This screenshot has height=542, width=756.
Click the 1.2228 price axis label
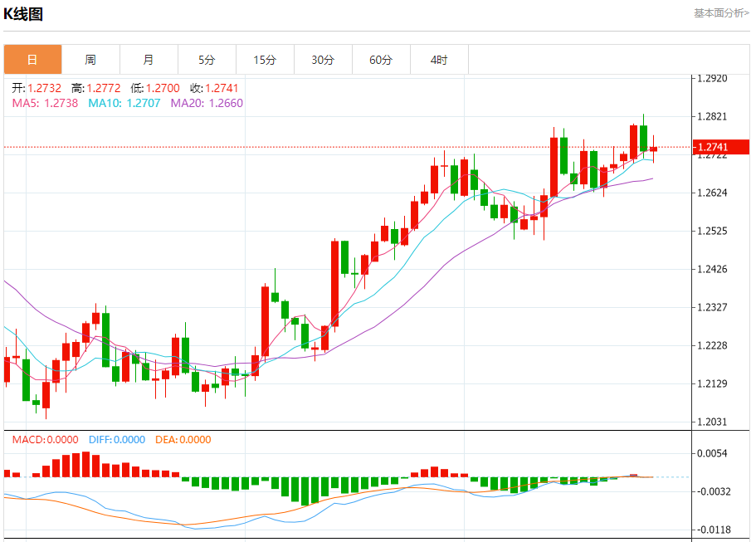click(712, 346)
